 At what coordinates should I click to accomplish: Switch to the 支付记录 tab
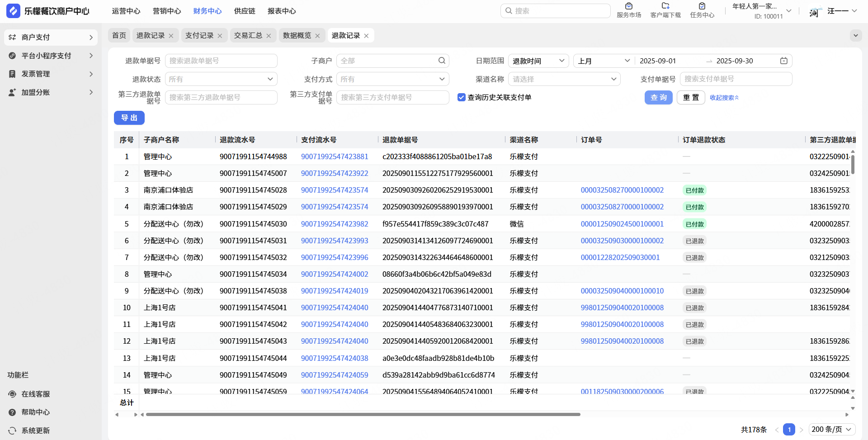(199, 36)
